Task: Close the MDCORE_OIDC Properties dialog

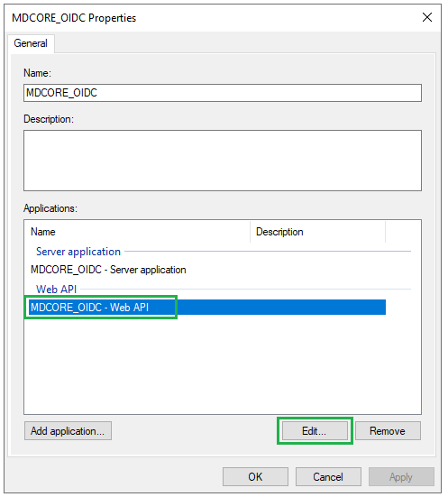Action: 427,17
